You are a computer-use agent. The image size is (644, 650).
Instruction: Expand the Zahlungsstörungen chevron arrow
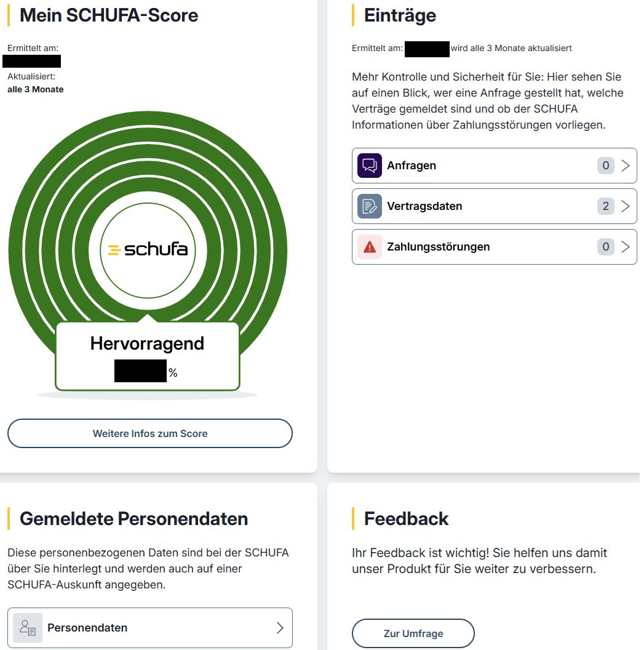click(x=626, y=247)
